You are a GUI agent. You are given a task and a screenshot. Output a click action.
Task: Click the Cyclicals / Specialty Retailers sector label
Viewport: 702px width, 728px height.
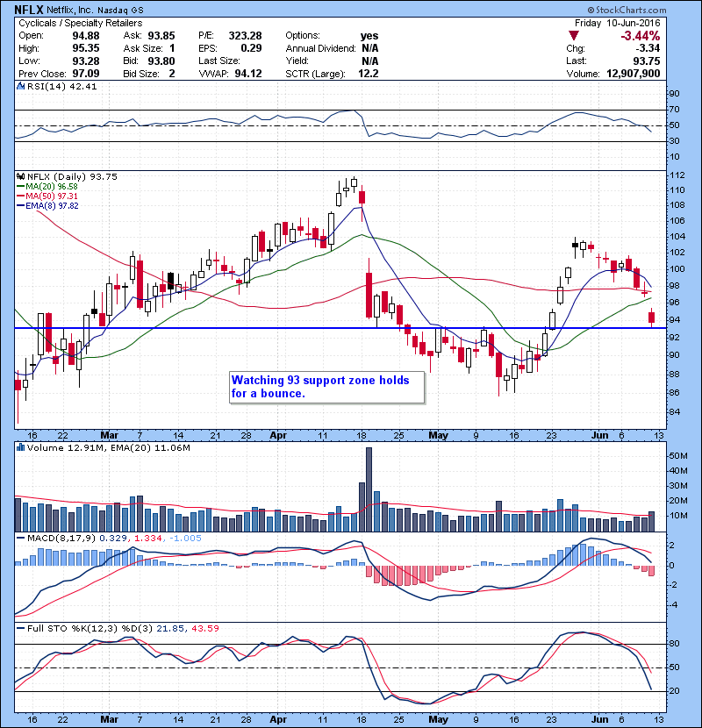[81, 23]
